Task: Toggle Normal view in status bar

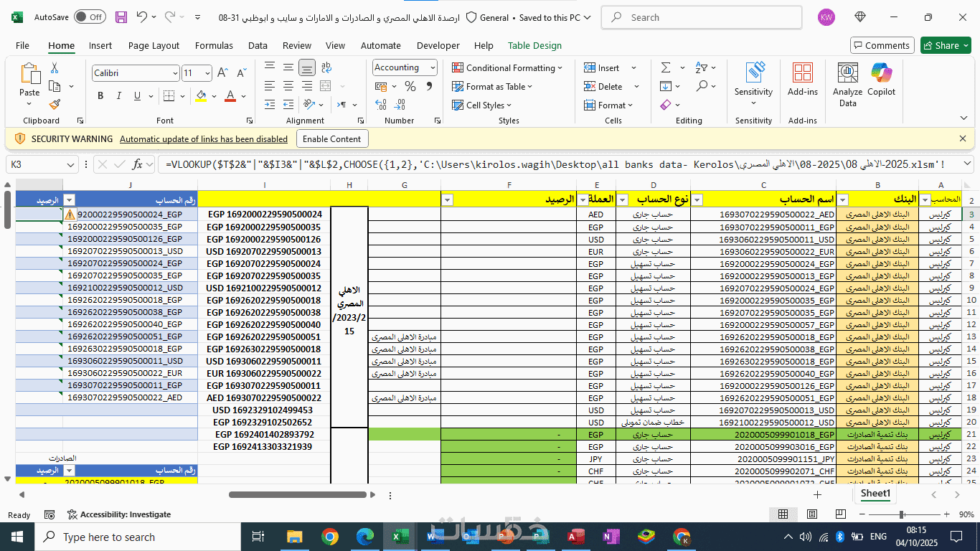Action: [x=783, y=514]
